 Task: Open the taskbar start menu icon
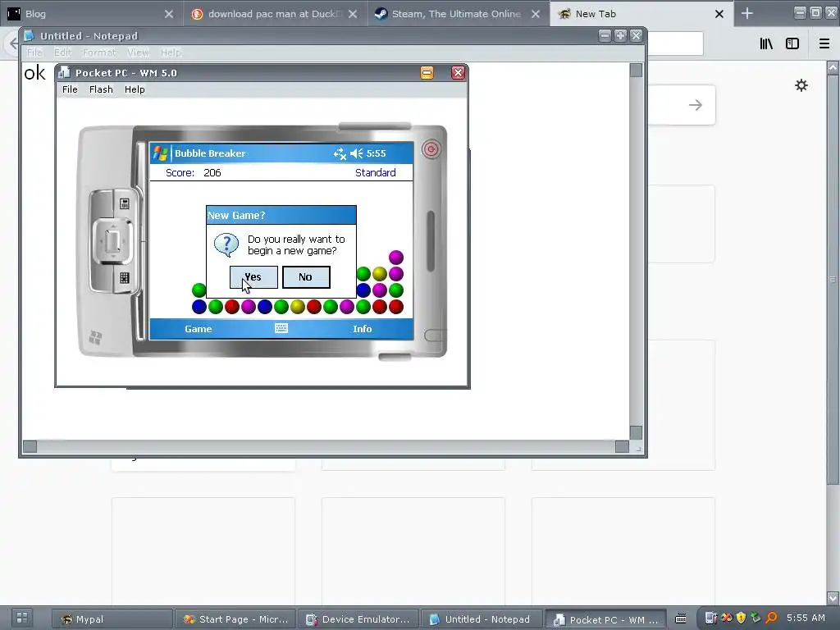click(x=22, y=618)
